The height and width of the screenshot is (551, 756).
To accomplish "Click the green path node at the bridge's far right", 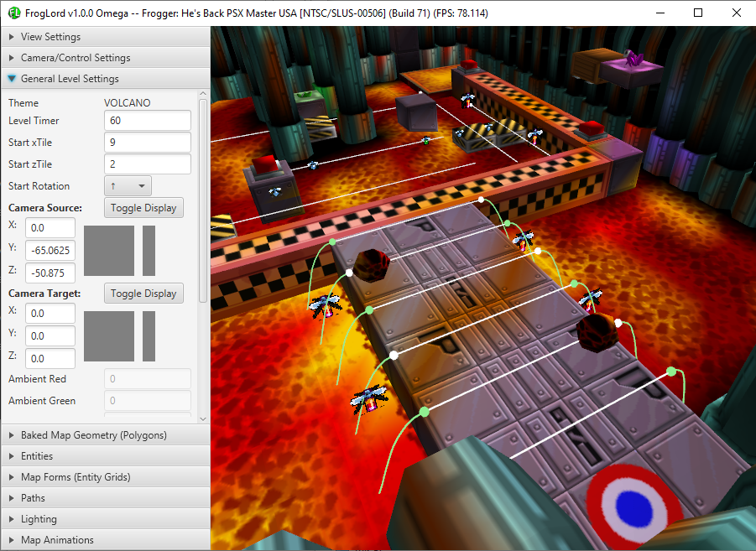I will tap(671, 372).
